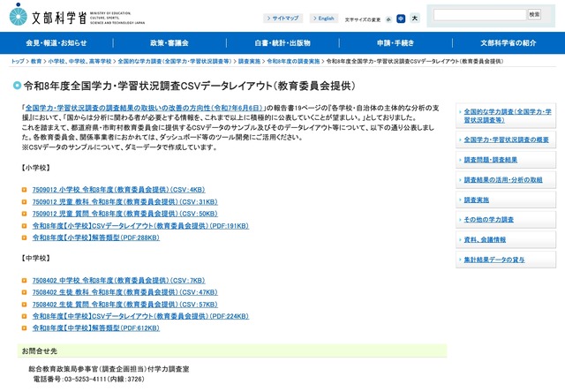
Task: Click bullet icon beside 小学校 CSV 4KB link
Action: [x=24, y=190]
